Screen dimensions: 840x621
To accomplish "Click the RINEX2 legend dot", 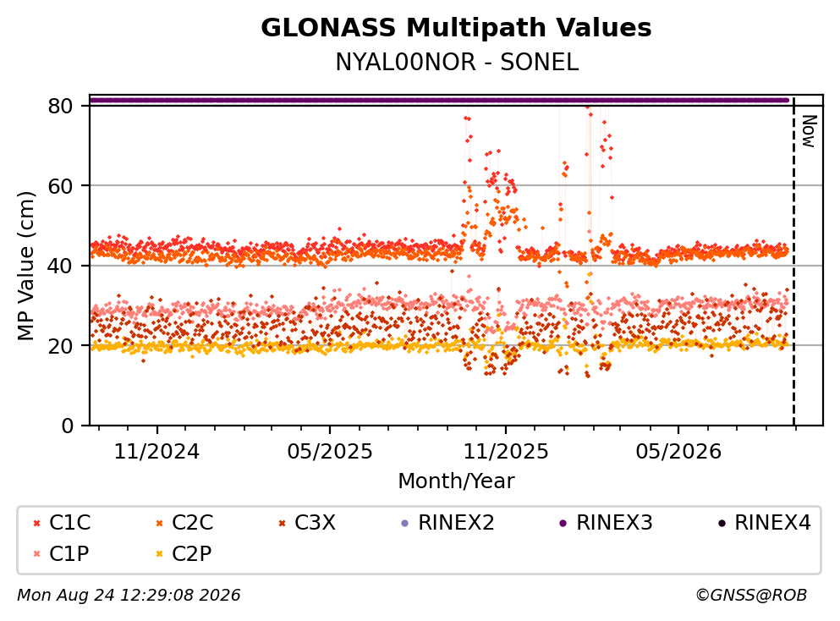I will [405, 524].
